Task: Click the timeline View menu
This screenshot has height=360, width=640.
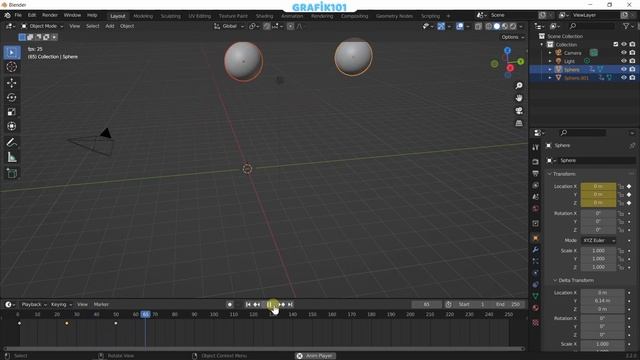Action: coord(82,304)
